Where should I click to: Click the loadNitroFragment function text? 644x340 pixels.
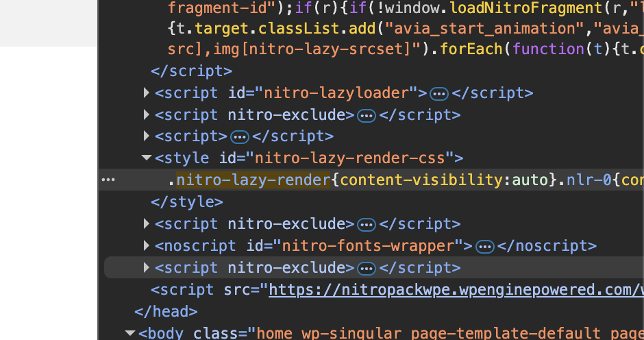tap(527, 8)
